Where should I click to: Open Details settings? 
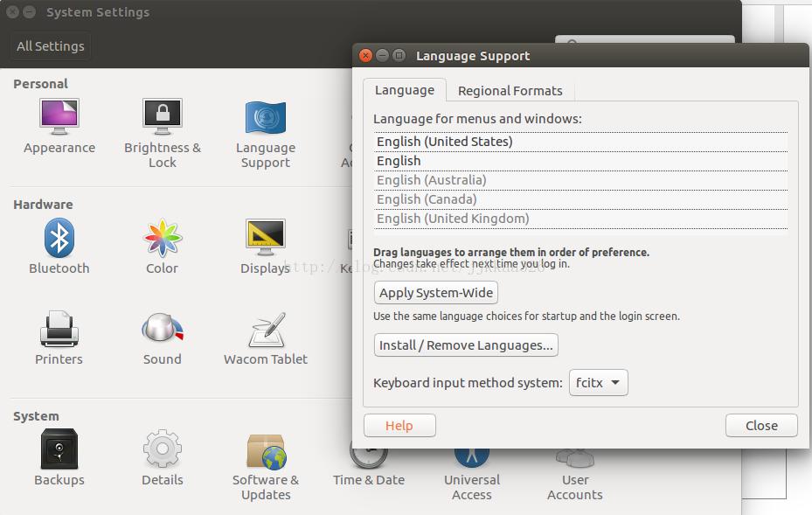(162, 458)
